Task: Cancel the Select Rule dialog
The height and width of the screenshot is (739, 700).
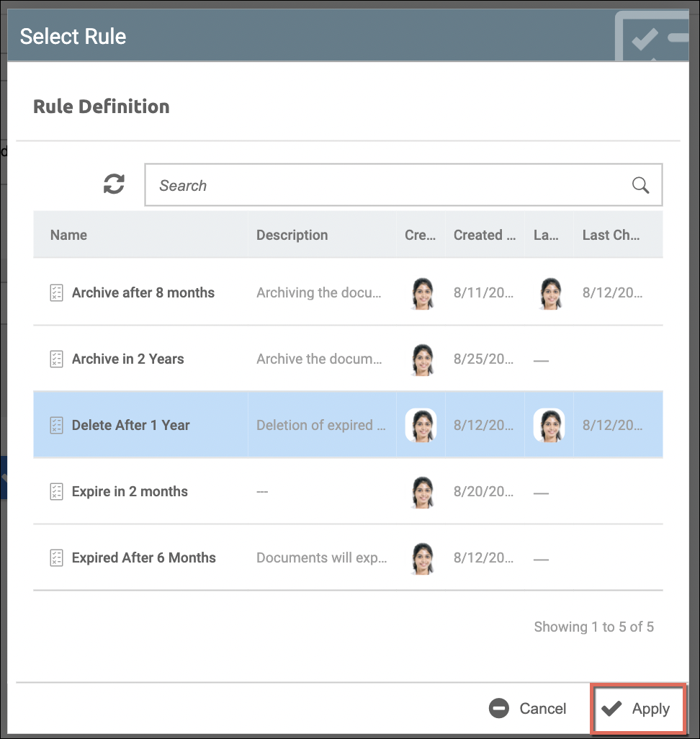Action: (528, 708)
